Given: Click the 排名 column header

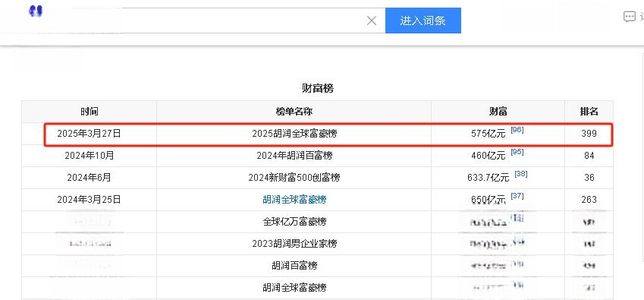Looking at the screenshot, I should coord(589,112).
